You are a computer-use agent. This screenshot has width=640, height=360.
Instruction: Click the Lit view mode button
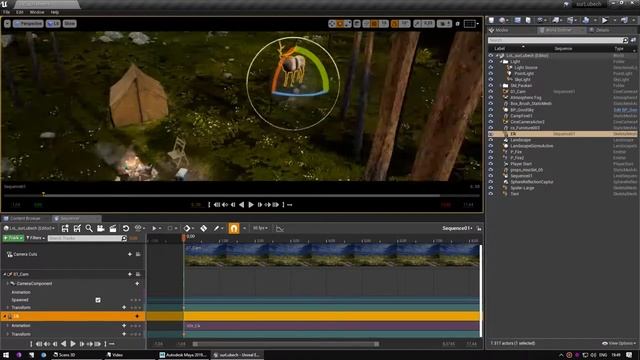click(x=53, y=24)
